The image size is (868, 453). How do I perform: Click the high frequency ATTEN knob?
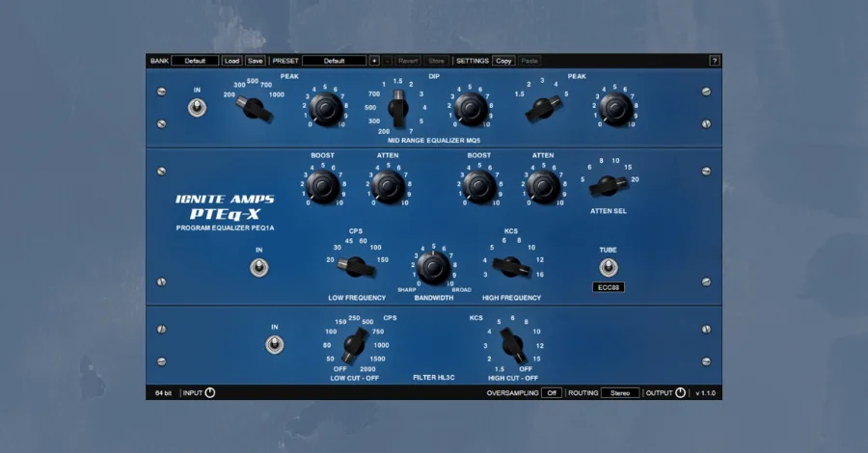pos(543,186)
